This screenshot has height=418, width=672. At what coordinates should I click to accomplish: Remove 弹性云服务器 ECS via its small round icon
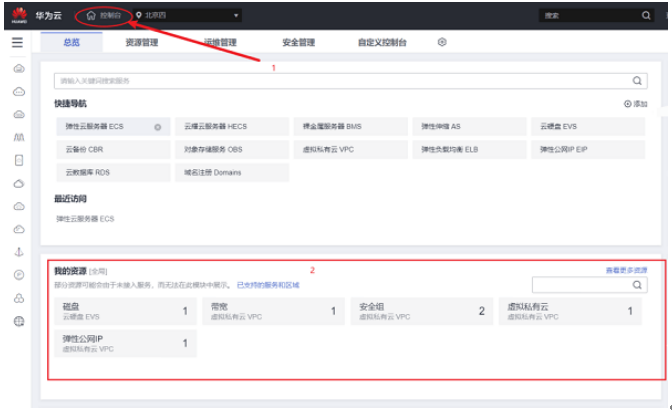[158, 127]
